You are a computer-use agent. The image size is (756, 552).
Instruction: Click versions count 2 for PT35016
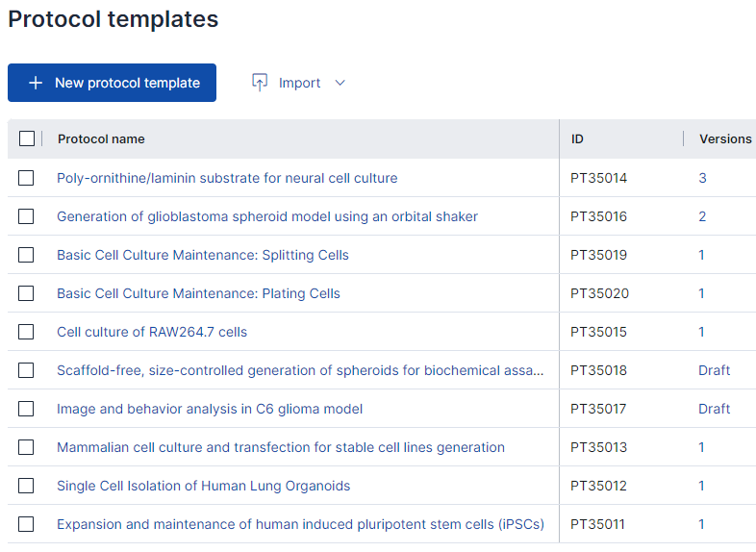[x=702, y=216]
